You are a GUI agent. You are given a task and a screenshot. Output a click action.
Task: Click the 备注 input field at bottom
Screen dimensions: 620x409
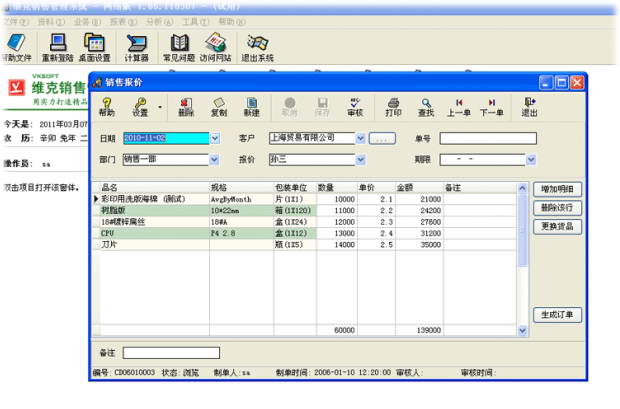171,353
